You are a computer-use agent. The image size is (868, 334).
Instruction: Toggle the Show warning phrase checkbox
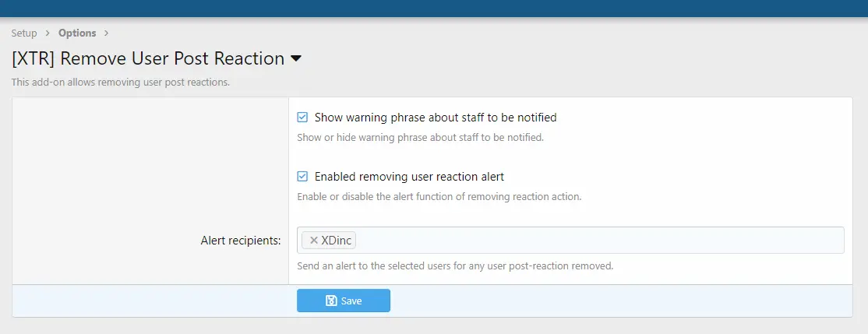pyautogui.click(x=302, y=118)
